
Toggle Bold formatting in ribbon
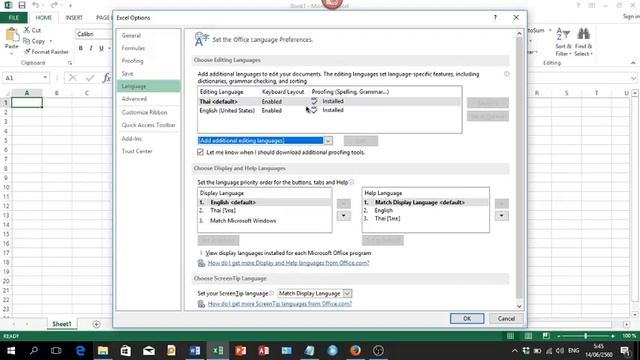tap(80, 48)
